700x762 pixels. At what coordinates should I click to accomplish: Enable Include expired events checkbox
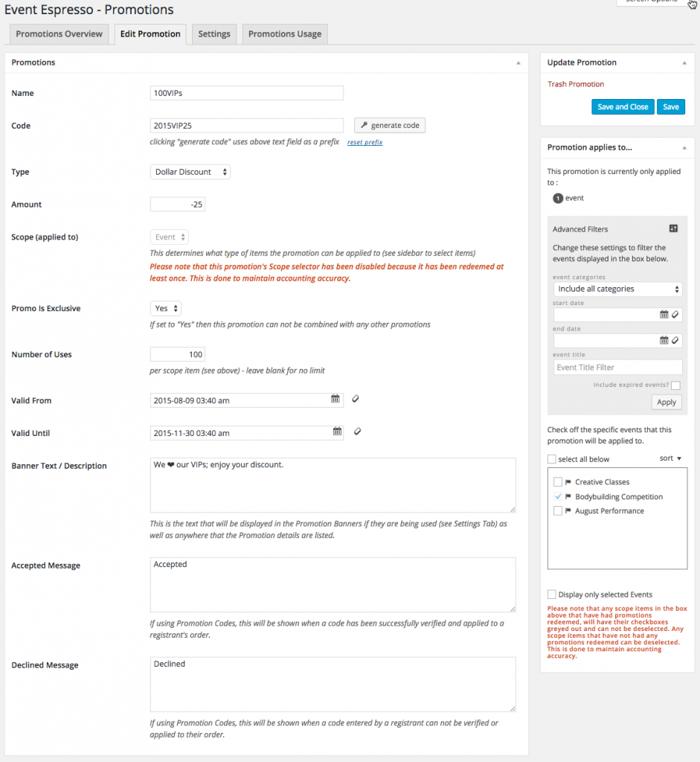pos(675,385)
